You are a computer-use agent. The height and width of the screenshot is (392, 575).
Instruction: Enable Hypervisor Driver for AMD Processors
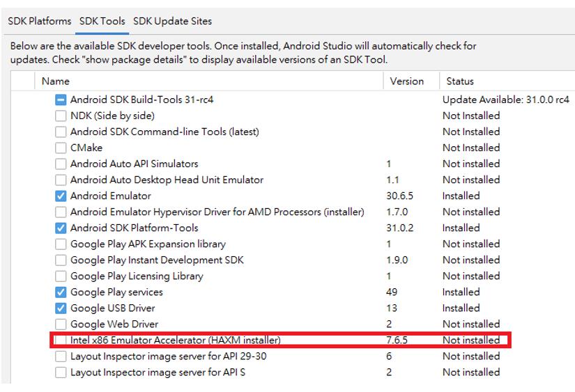click(x=61, y=212)
